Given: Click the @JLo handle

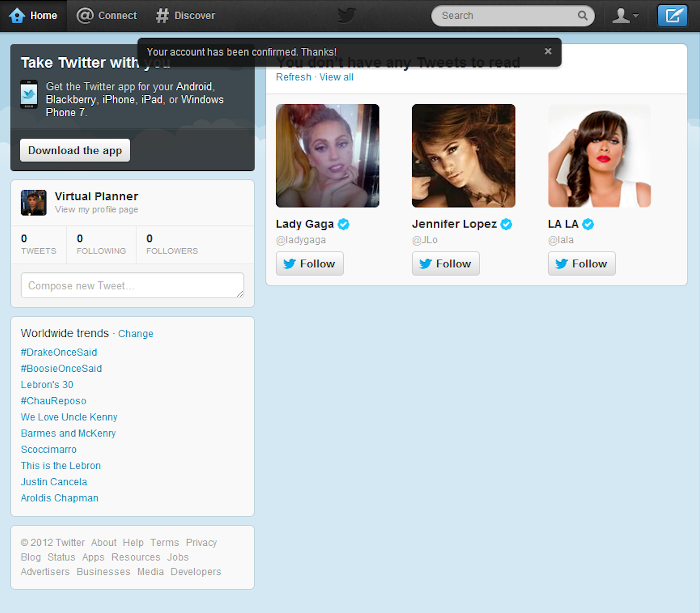Looking at the screenshot, I should tap(425, 240).
